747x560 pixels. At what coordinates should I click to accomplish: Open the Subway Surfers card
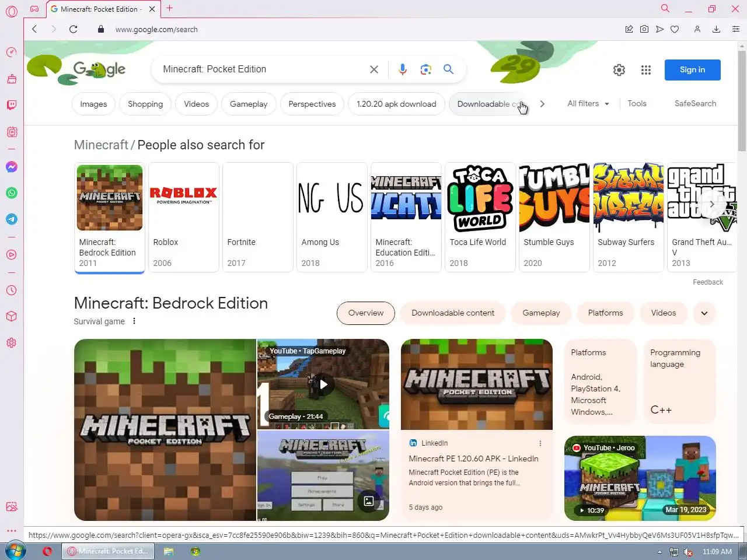629,217
